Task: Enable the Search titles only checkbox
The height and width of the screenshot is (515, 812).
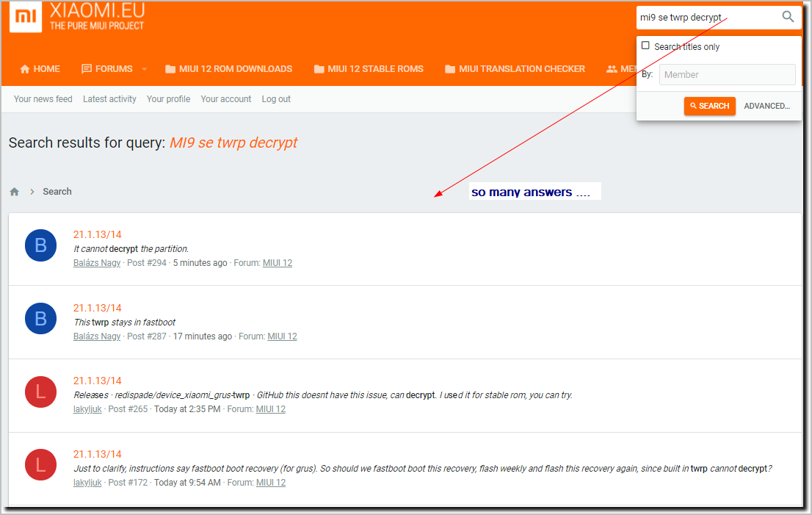Action: (645, 46)
